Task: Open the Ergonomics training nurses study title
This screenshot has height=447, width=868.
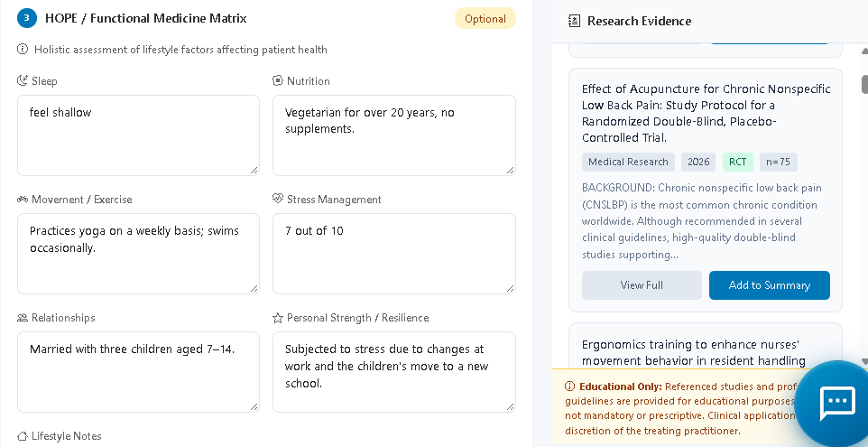Action: pos(693,353)
